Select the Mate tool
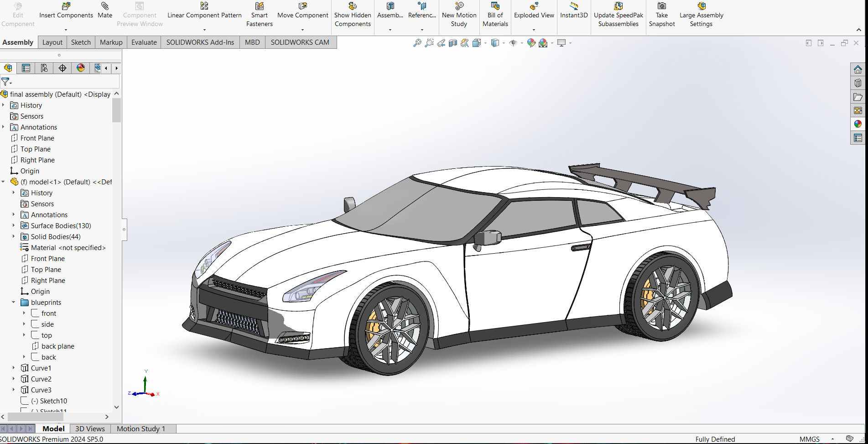The height and width of the screenshot is (444, 868). click(x=104, y=10)
